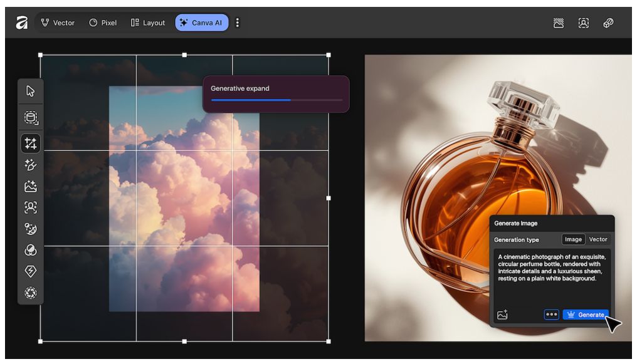This screenshot has height=364, width=637.
Task: Open more options beside Generate button
Action: coord(551,315)
